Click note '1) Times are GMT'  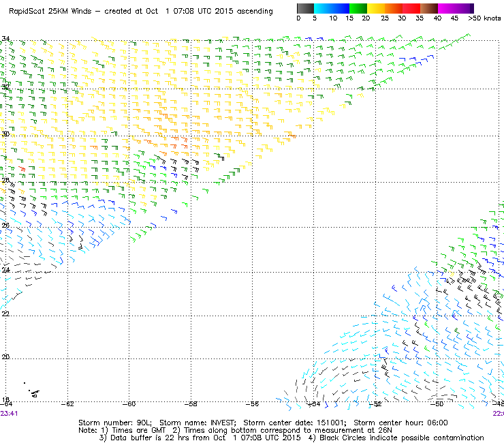[133, 431]
